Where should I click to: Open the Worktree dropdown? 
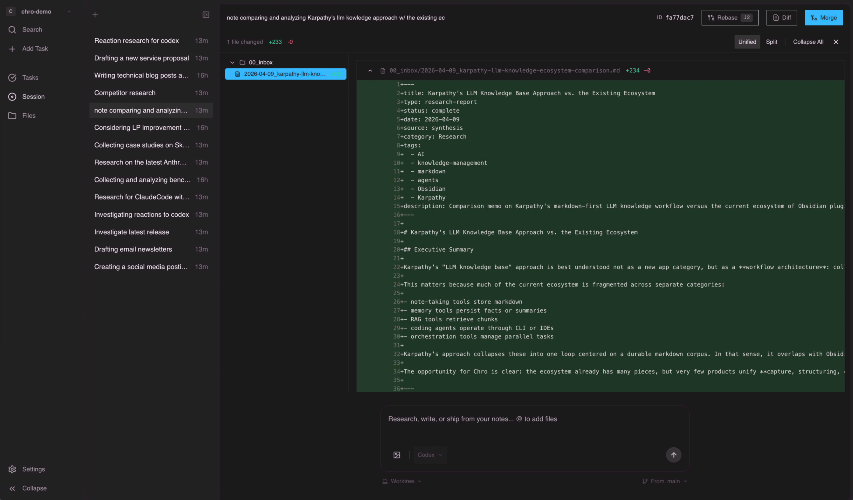point(402,482)
